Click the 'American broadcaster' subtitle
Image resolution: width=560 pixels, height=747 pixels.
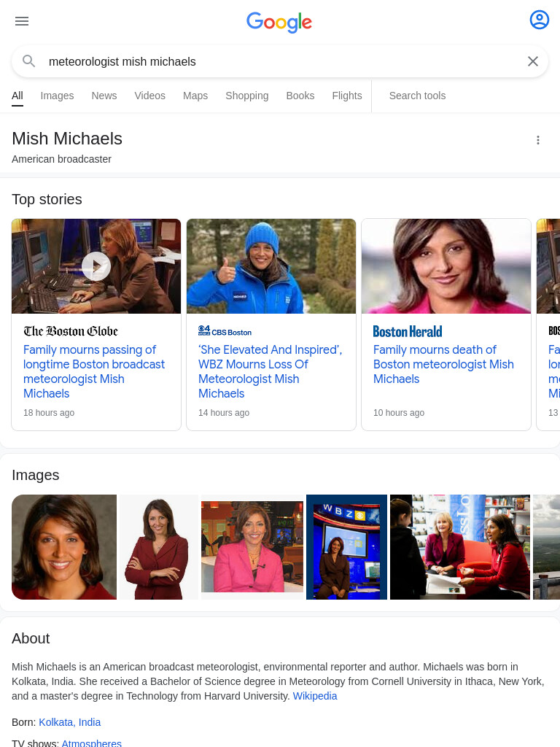click(x=61, y=159)
